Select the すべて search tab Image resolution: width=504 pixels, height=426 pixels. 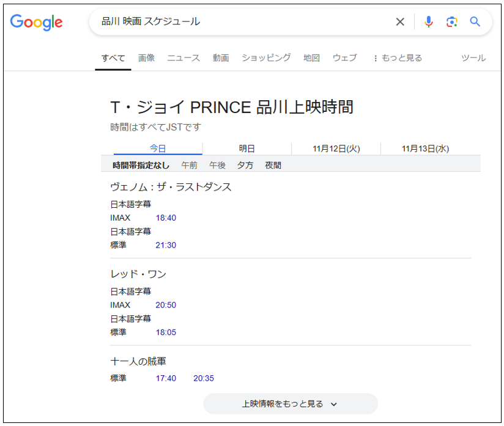(113, 58)
